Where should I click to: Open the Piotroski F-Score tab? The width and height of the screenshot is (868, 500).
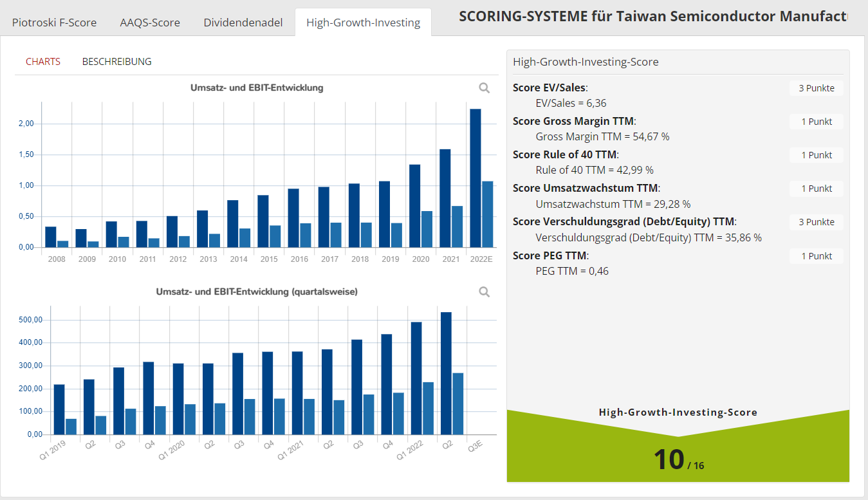(x=54, y=23)
